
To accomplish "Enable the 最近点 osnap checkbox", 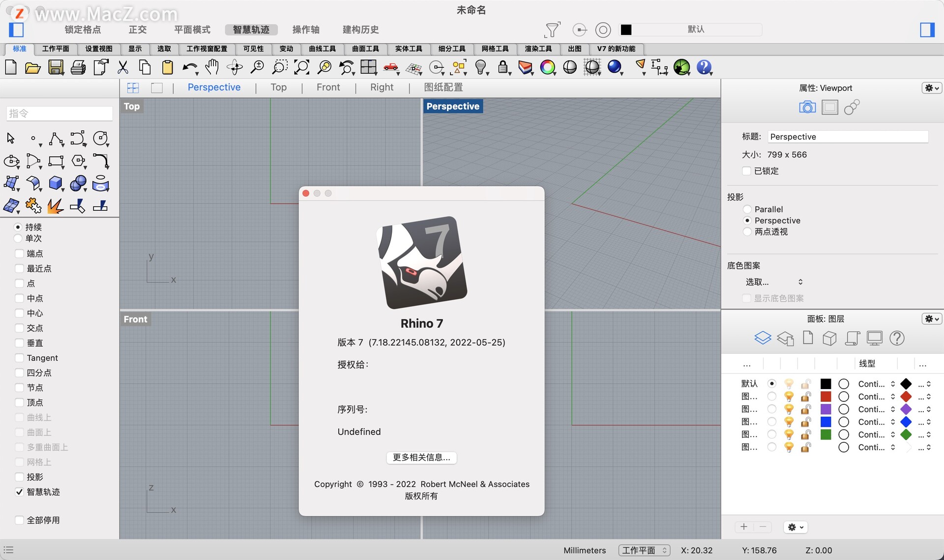I will coord(19,268).
